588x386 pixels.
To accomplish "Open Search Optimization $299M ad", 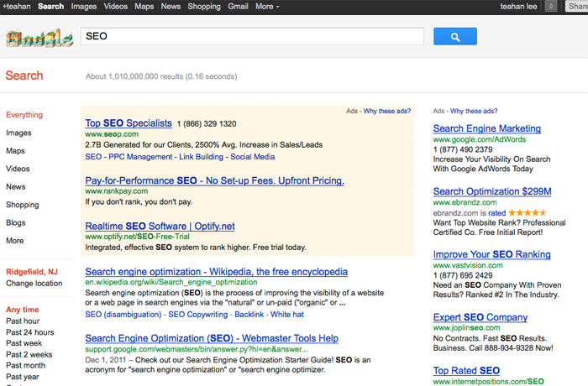I will click(492, 191).
